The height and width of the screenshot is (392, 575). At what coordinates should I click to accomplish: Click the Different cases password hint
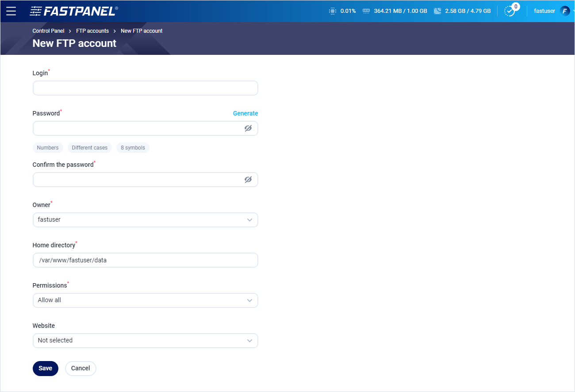(90, 148)
